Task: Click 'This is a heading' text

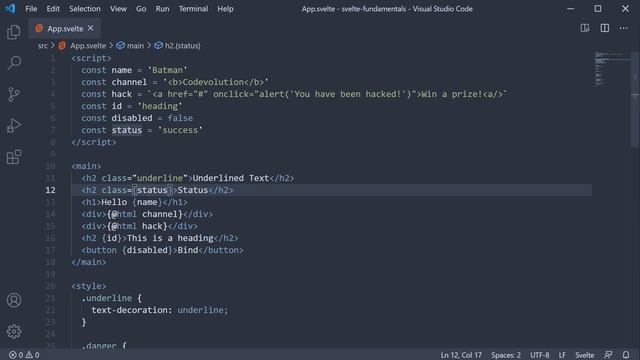Action: coord(170,238)
